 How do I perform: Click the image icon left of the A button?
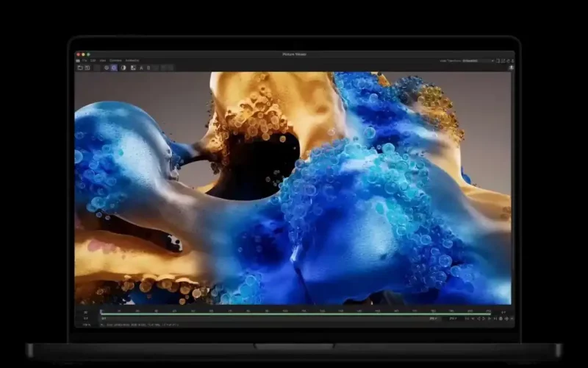tap(133, 68)
